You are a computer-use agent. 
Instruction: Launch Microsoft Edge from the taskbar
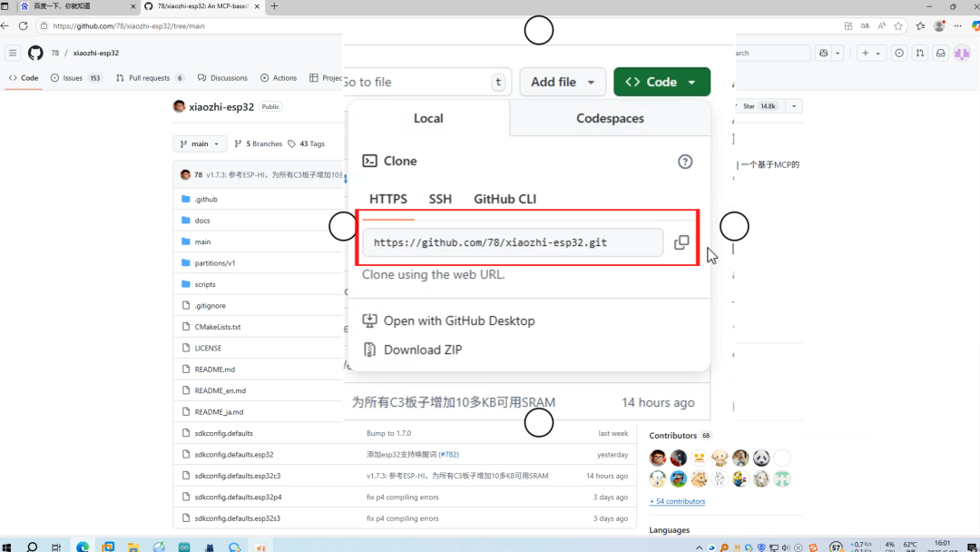(x=83, y=547)
